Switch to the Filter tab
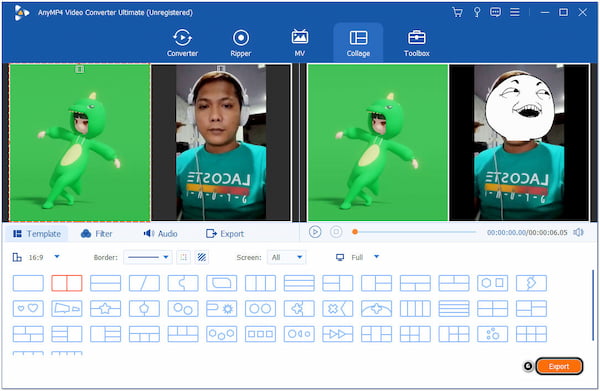 click(96, 234)
